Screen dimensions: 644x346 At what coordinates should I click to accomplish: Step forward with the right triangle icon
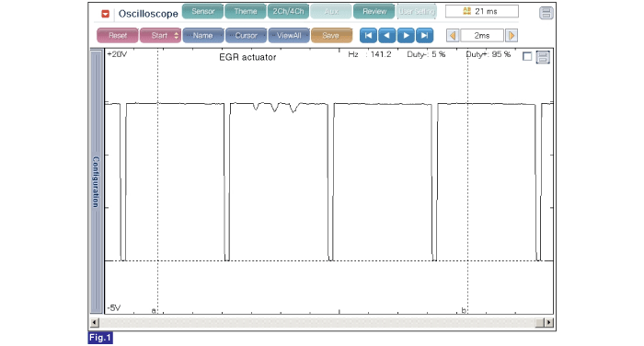(x=406, y=35)
